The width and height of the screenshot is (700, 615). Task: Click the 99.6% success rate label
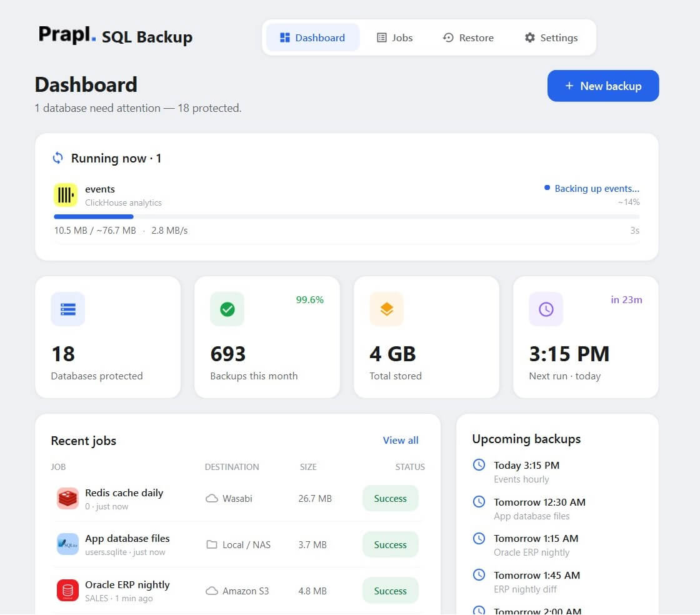click(310, 299)
